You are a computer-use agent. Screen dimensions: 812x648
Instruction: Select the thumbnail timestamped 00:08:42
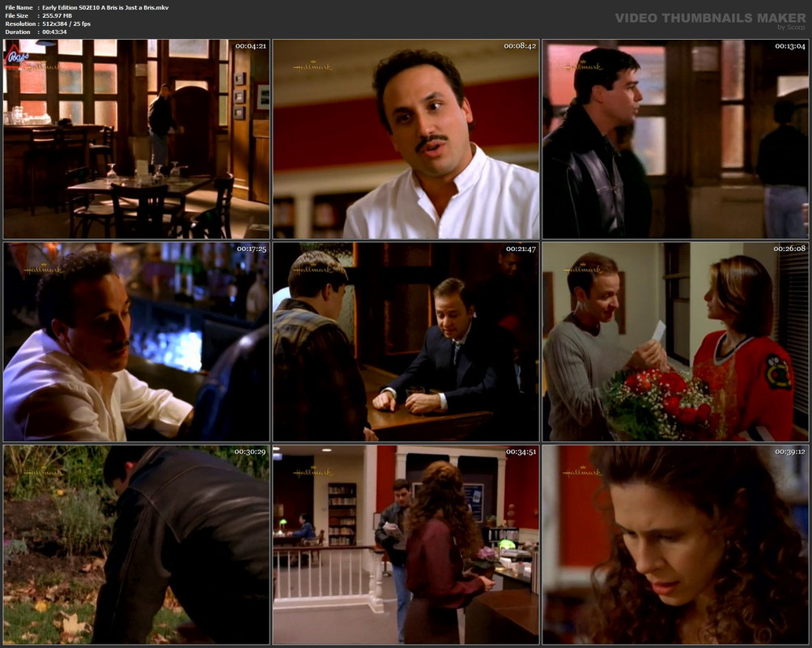click(x=406, y=139)
